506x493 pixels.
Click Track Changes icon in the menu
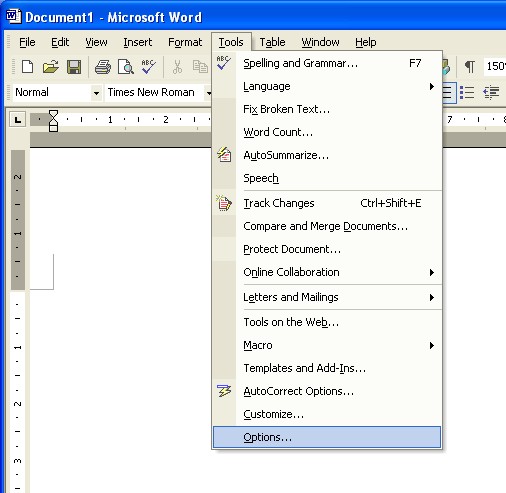click(224, 203)
